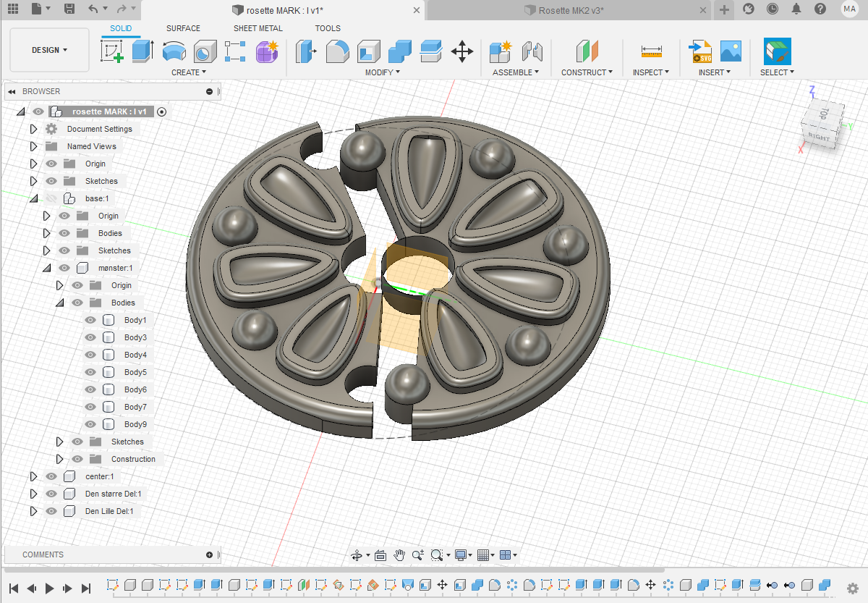This screenshot has height=603, width=868.
Task: Open the Job Status clock icon
Action: [x=773, y=9]
